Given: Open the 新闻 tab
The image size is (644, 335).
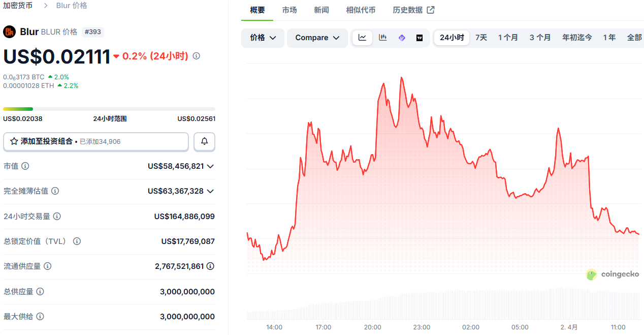Looking at the screenshot, I should click(x=321, y=10).
